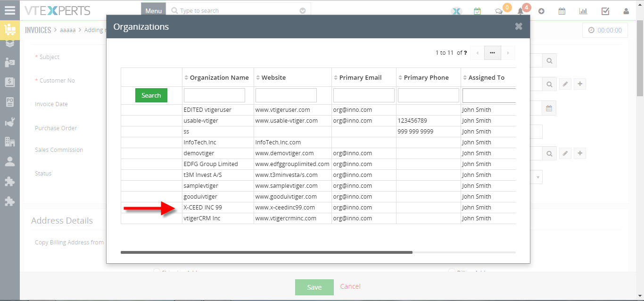Go to previous page of organizations

tap(477, 53)
